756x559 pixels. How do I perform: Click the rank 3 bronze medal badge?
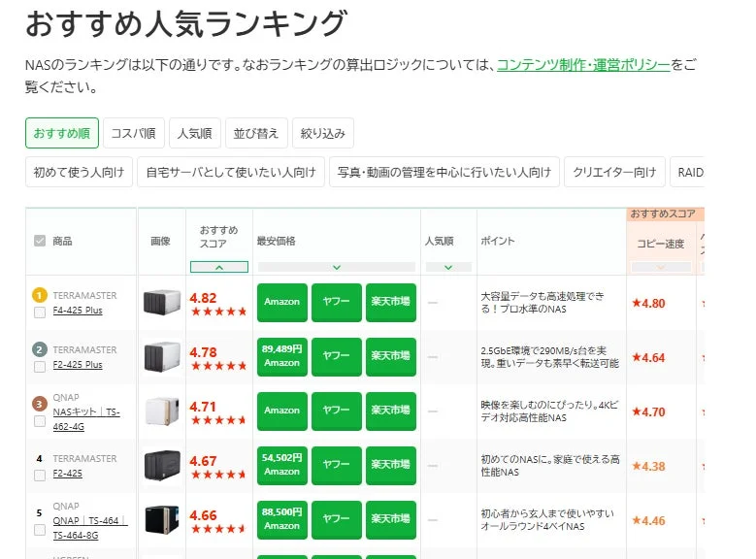[40, 404]
